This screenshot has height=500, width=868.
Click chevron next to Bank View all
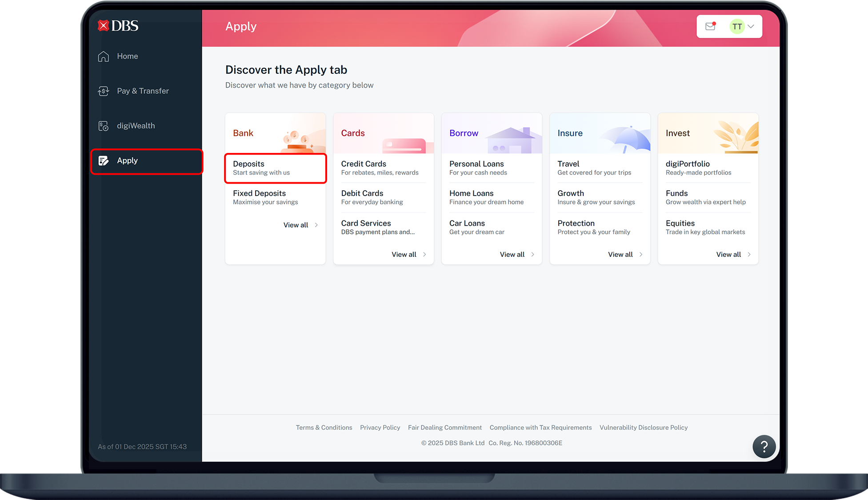tap(316, 225)
